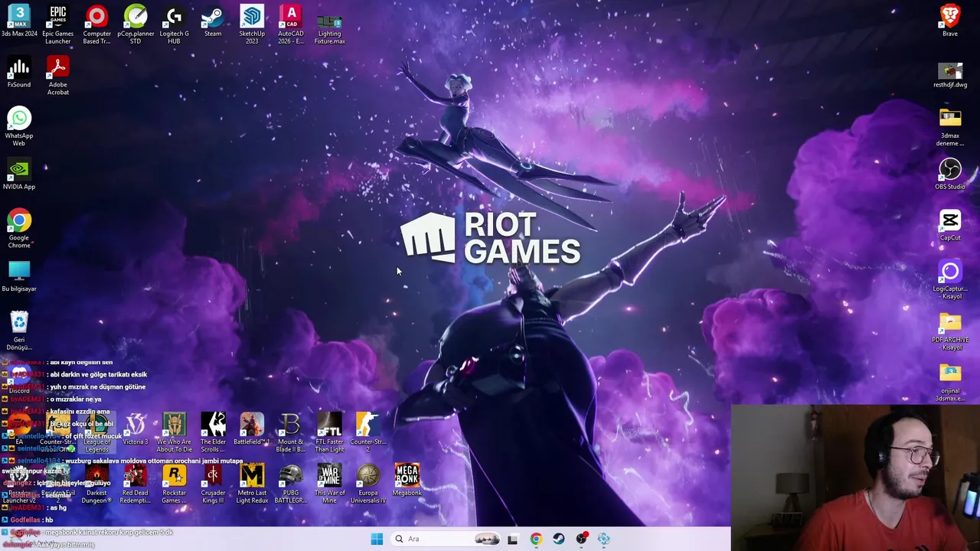Launch the Metro Last Light Redux shortcut
The height and width of the screenshot is (551, 980).
(252, 484)
